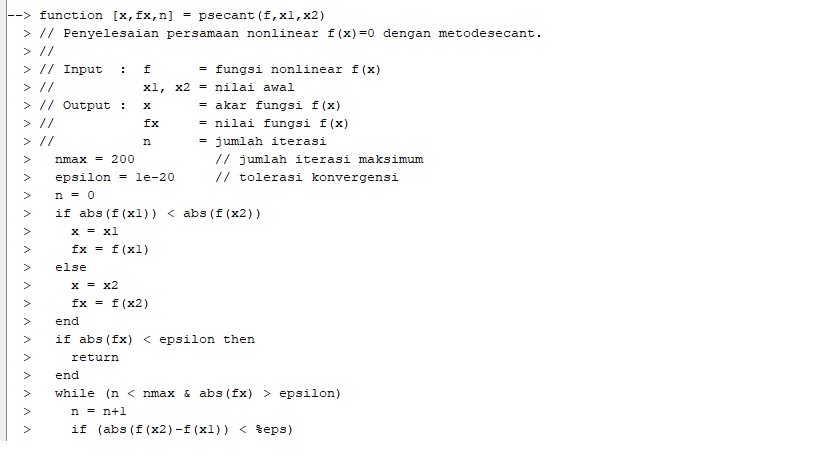Click the %eps comparison line

coord(182,429)
